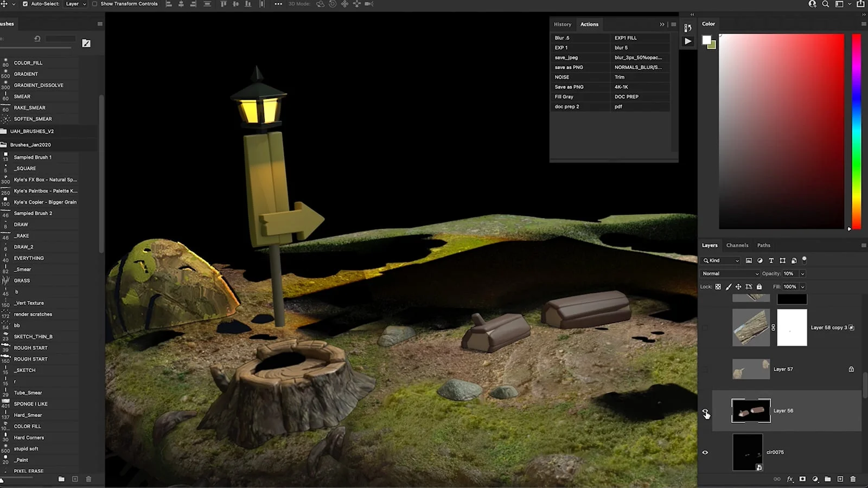Filter layers by text type
Image resolution: width=868 pixels, height=488 pixels.
tap(771, 261)
